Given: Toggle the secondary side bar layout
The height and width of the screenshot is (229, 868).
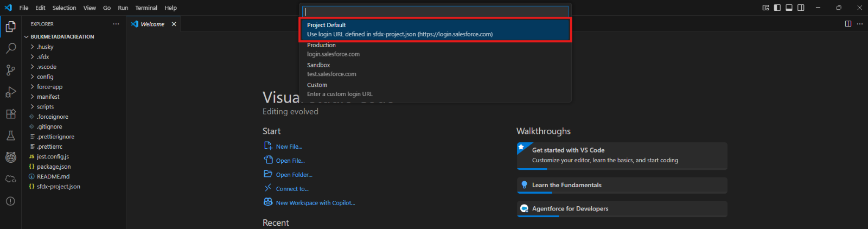Looking at the screenshot, I should click(801, 8).
